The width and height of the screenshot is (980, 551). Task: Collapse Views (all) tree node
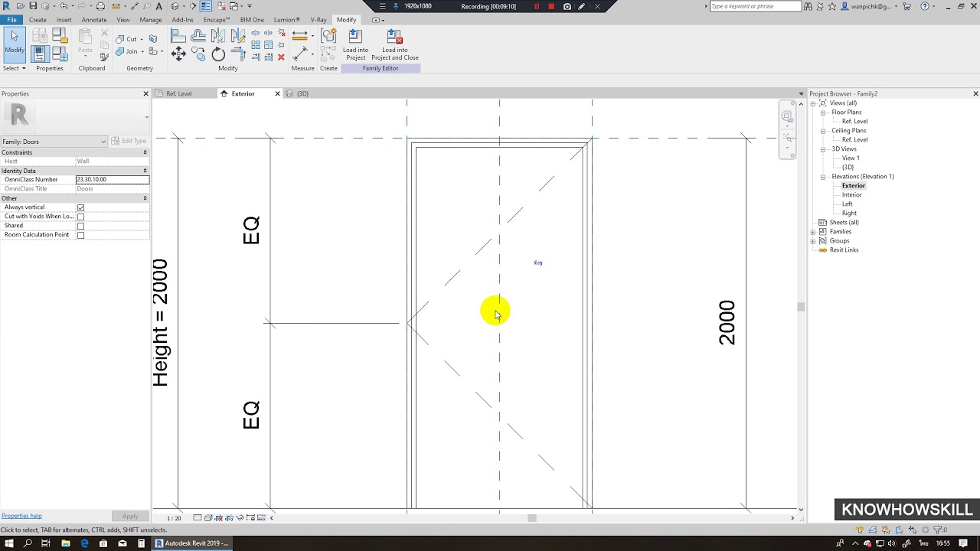coord(813,103)
